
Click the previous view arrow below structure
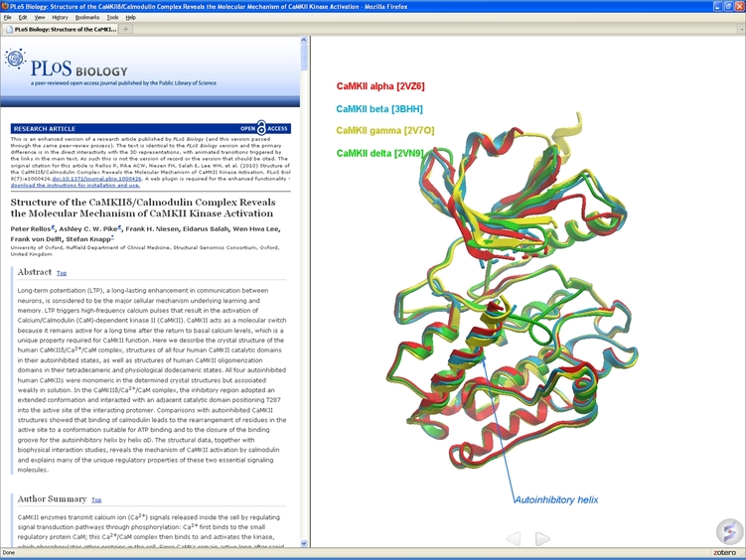click(513, 538)
